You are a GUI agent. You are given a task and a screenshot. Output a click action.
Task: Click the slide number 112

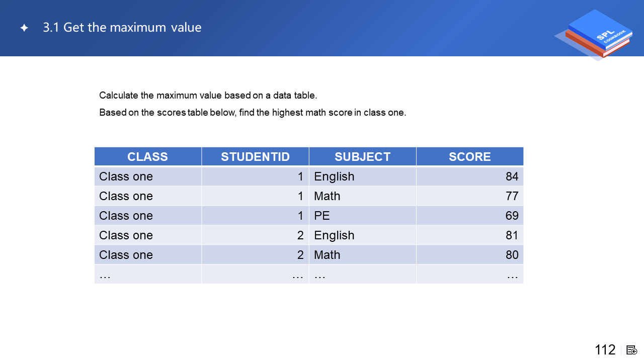pyautogui.click(x=605, y=350)
